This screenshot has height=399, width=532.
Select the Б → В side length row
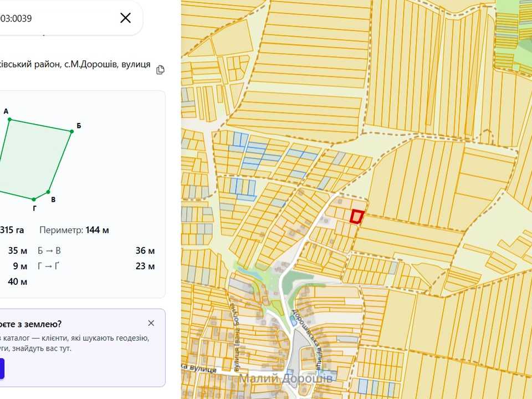click(96, 250)
